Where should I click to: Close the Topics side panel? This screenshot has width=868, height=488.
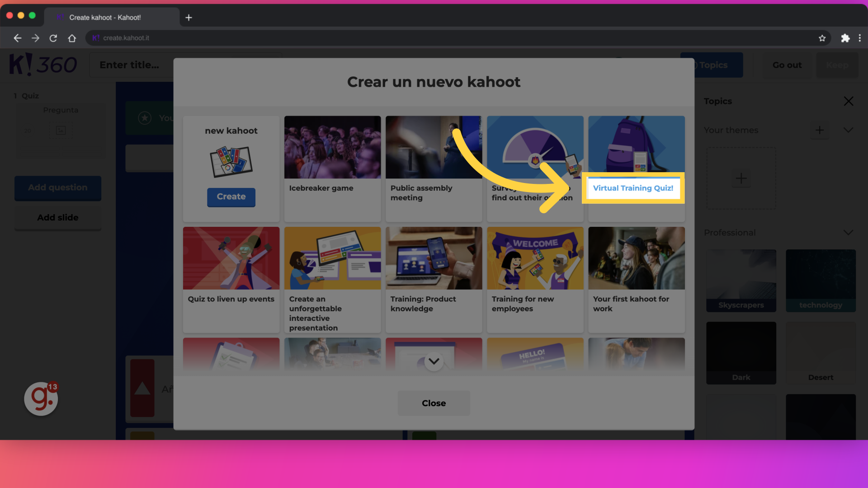click(x=849, y=101)
